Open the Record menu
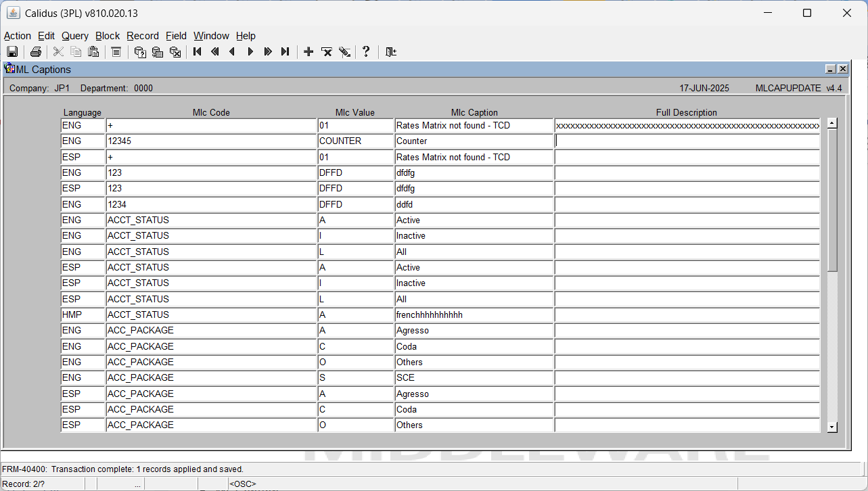Viewport: 868px width, 491px height. [143, 36]
